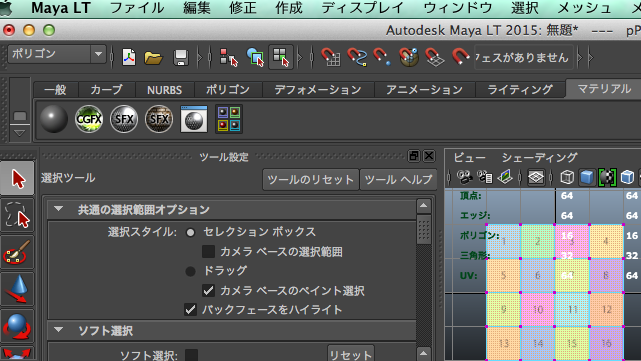The image size is (641, 361).
Task: Collapse ソフト選択 section triangle
Action: point(58,330)
